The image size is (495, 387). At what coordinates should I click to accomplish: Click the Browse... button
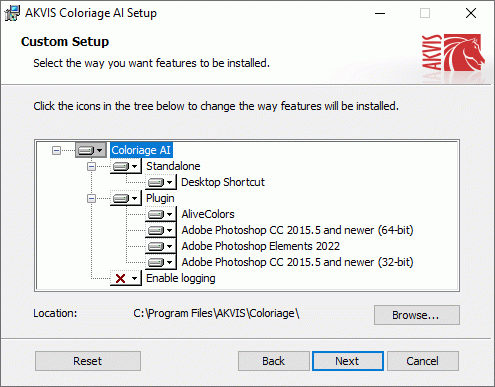coord(417,315)
